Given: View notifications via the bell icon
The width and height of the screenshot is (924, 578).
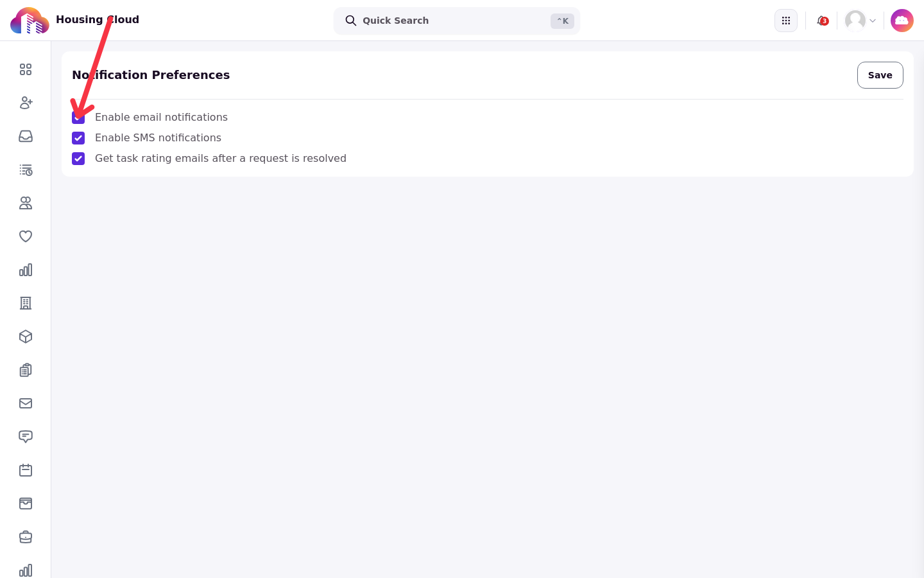Looking at the screenshot, I should (x=821, y=21).
